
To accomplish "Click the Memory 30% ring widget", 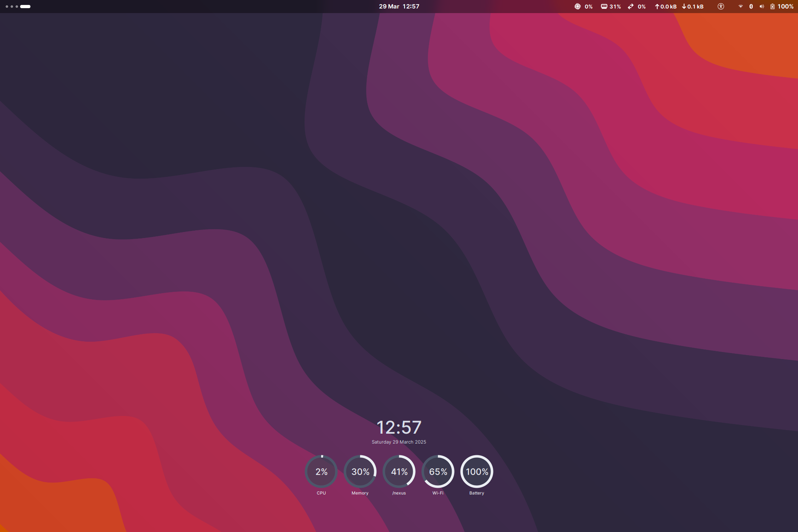I will [x=360, y=471].
